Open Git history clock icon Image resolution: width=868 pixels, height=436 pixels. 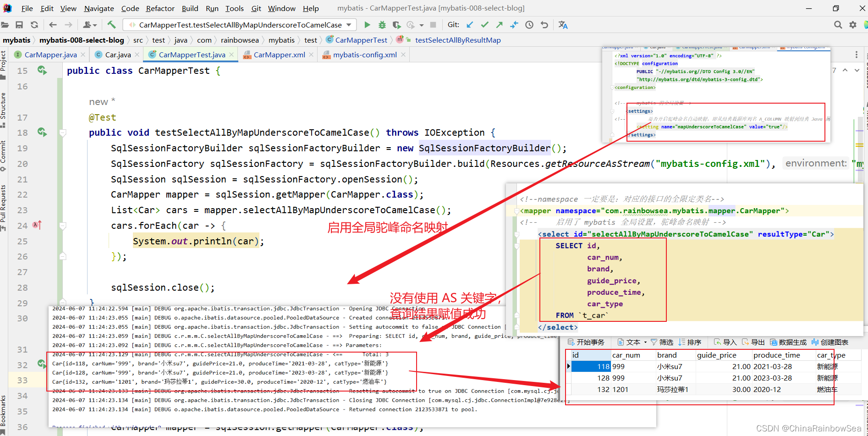(529, 25)
